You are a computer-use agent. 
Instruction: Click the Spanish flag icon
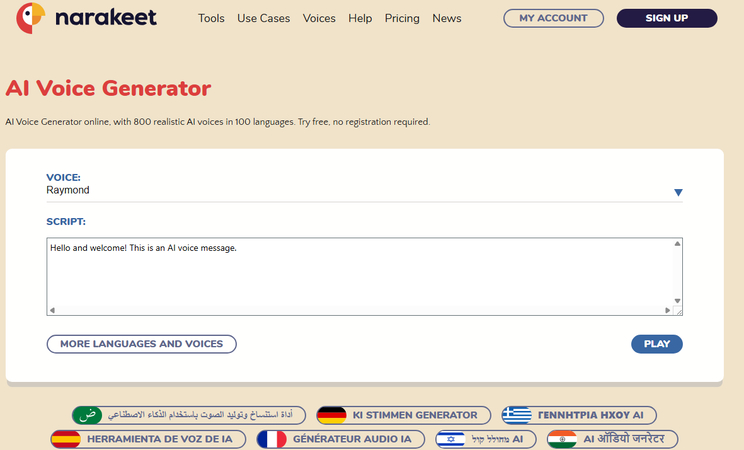66,439
